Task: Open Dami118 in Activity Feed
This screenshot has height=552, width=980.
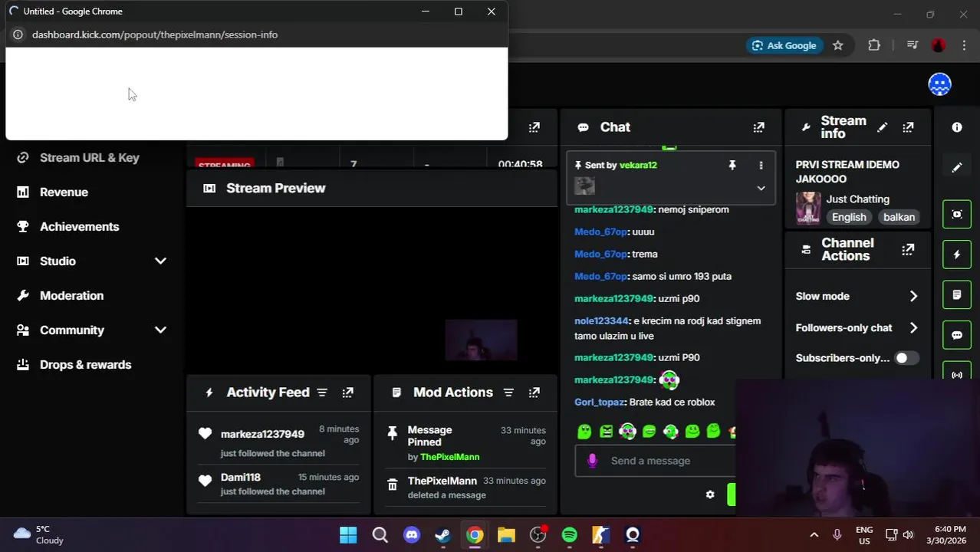Action: [x=241, y=477]
